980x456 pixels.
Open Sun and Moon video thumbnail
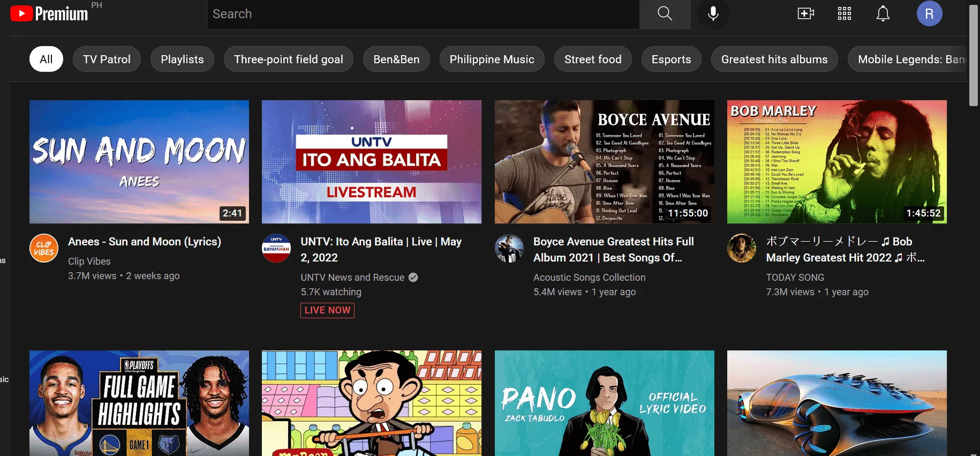pos(139,162)
